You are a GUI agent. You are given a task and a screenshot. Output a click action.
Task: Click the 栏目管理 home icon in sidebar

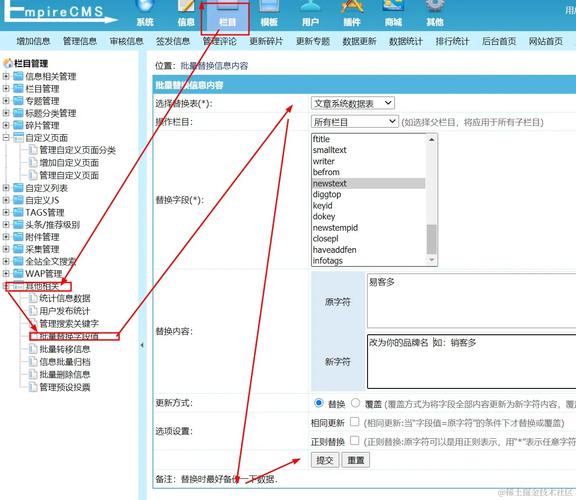coord(8,63)
